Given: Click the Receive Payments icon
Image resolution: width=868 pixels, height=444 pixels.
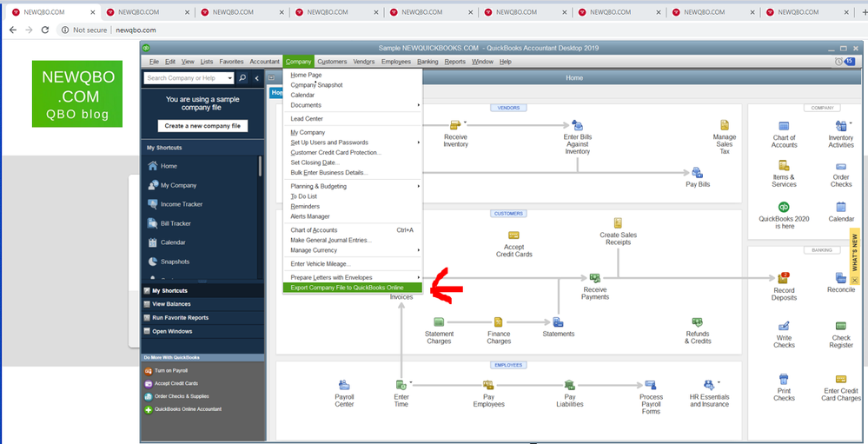Looking at the screenshot, I should click(595, 278).
